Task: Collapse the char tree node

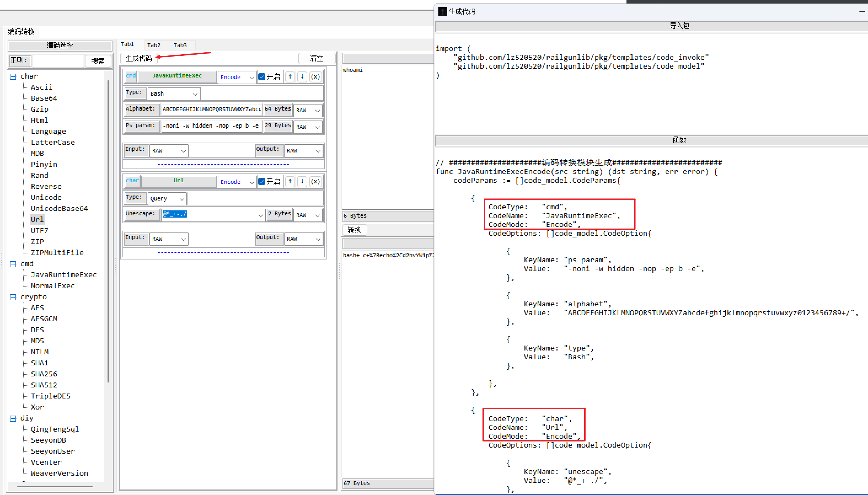Action: 13,76
